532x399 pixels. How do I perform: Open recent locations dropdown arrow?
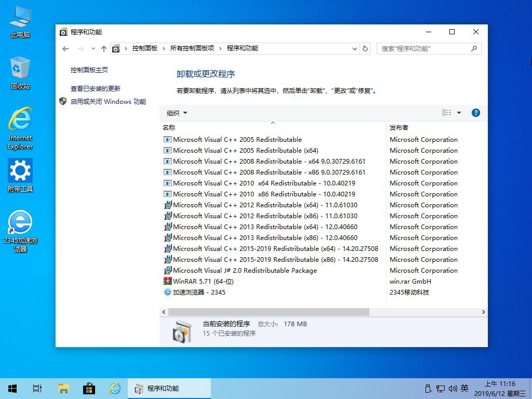pyautogui.click(x=93, y=49)
